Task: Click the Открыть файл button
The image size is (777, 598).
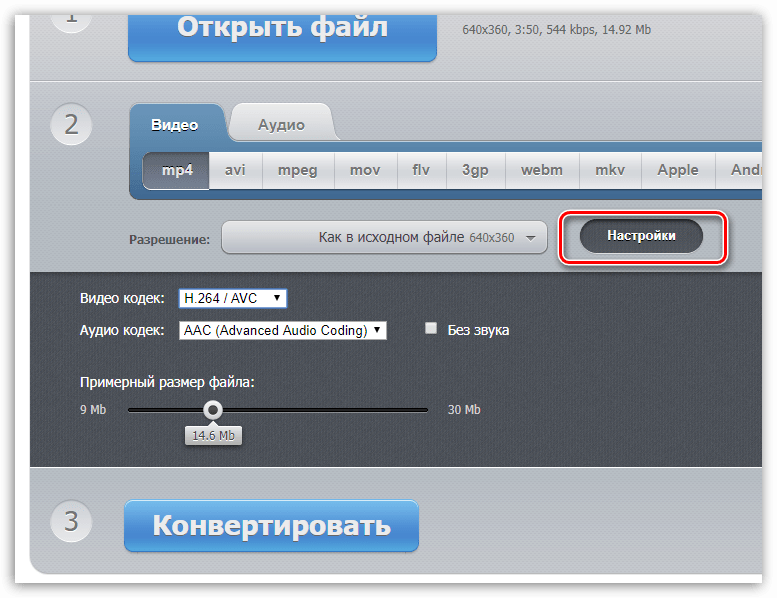Action: click(282, 36)
